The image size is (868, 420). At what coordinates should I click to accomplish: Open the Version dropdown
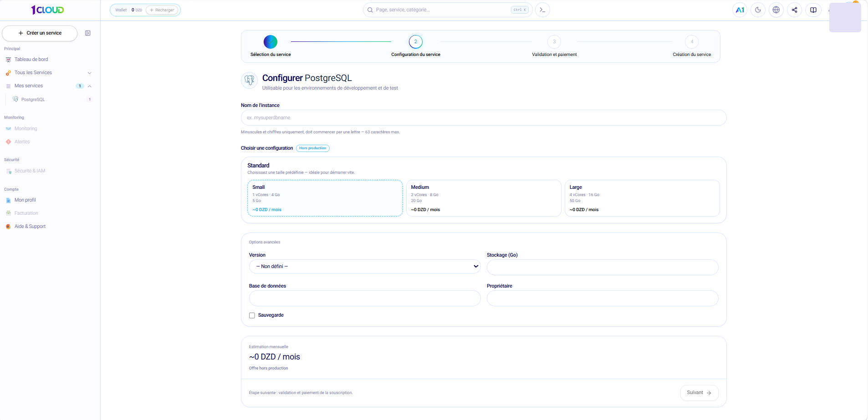[365, 266]
